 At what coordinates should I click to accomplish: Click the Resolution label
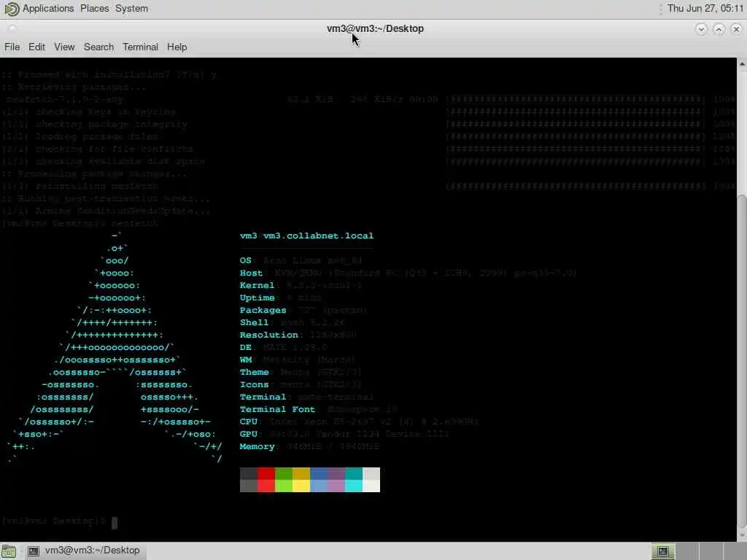[x=268, y=335]
